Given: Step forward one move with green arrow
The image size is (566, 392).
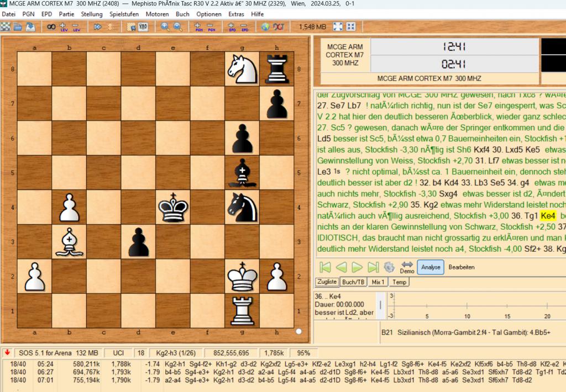Looking at the screenshot, I should click(358, 267).
